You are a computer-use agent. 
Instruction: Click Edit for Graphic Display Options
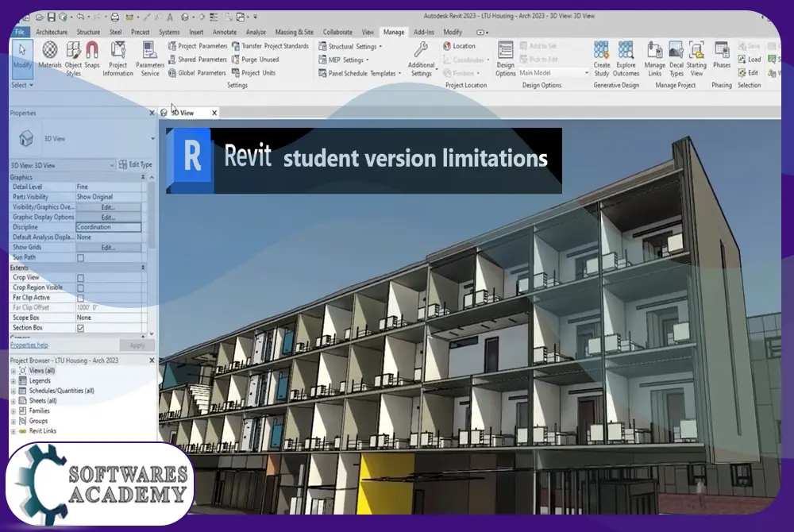(108, 217)
